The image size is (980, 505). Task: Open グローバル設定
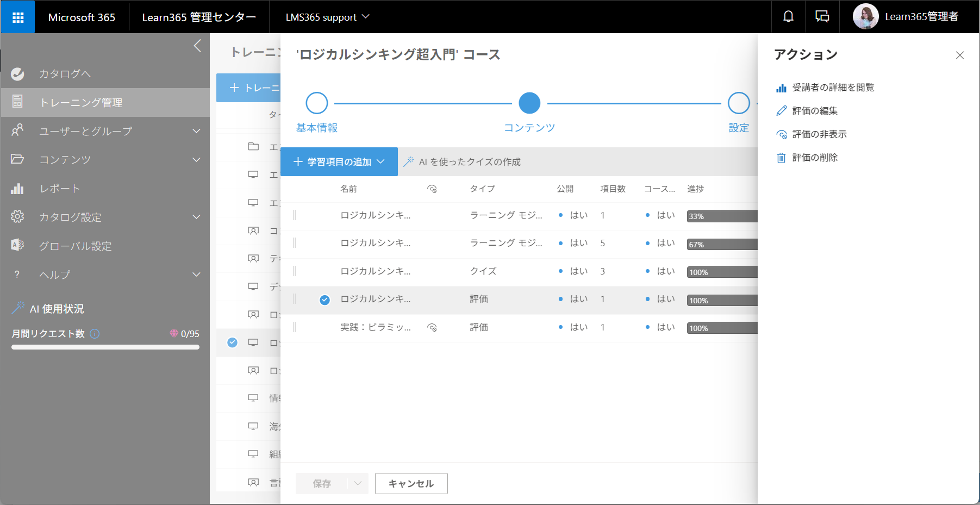pos(76,246)
